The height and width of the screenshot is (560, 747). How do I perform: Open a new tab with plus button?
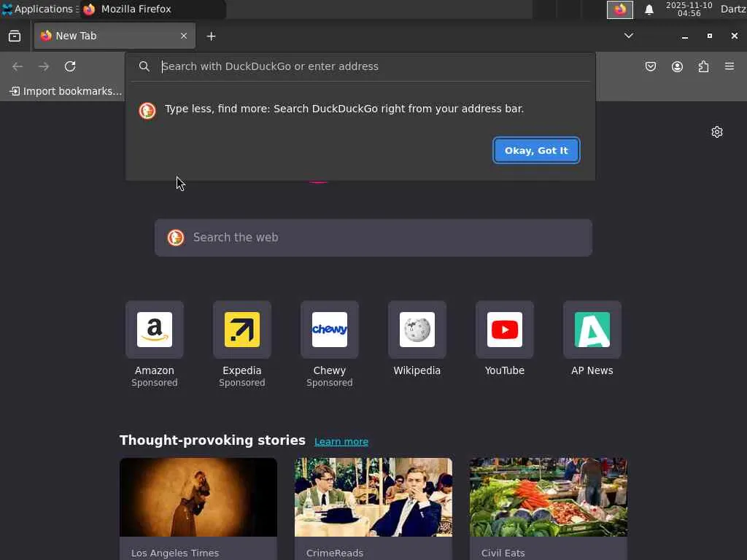click(x=211, y=36)
